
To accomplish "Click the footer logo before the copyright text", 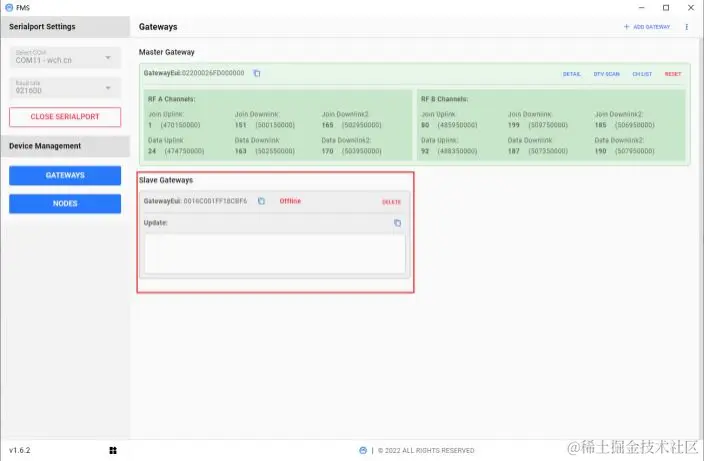I will 363,450.
